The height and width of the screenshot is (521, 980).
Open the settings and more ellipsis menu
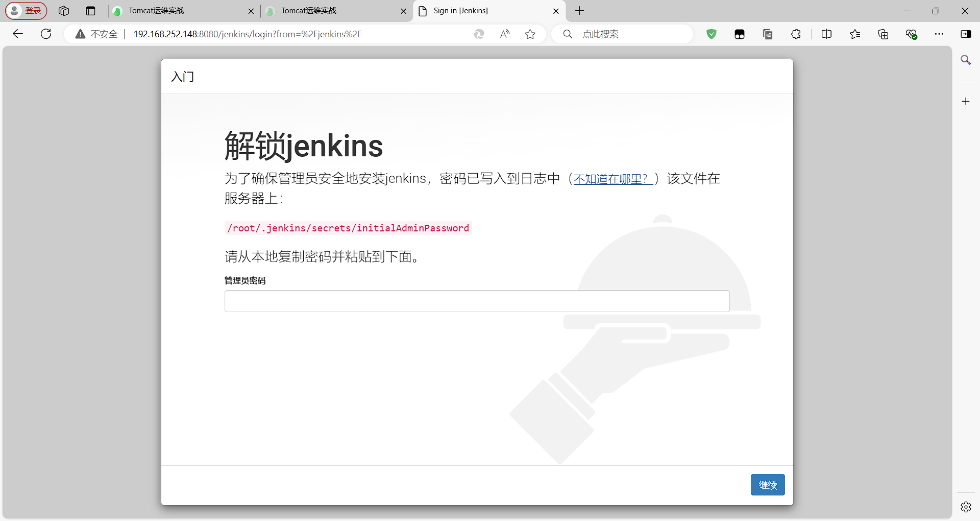click(x=939, y=34)
